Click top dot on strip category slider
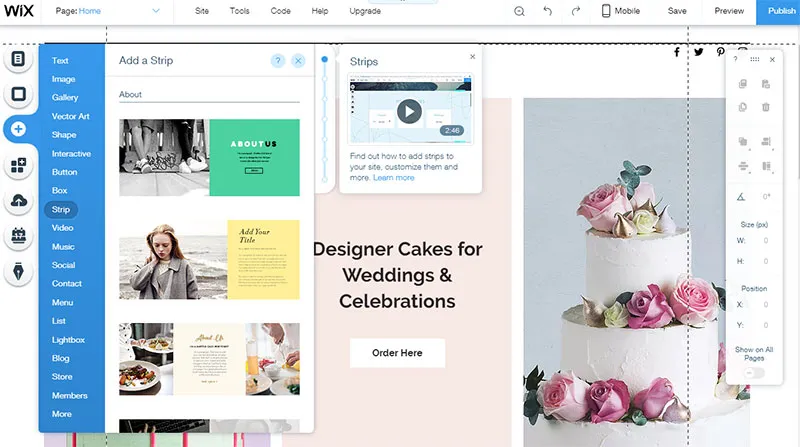 [324, 59]
